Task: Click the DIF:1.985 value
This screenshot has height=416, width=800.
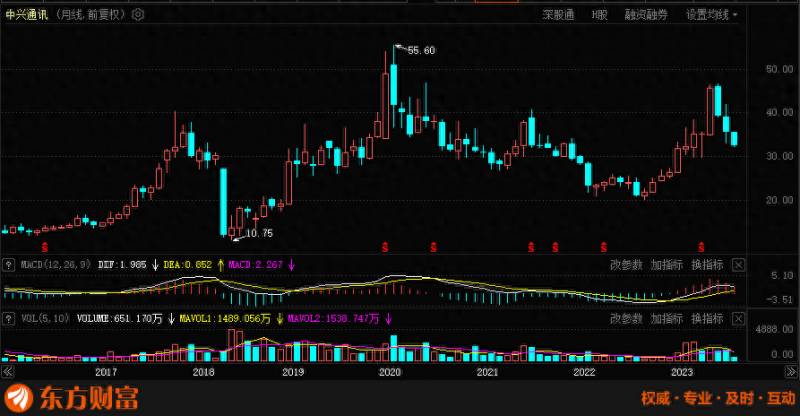Action: tap(122, 265)
